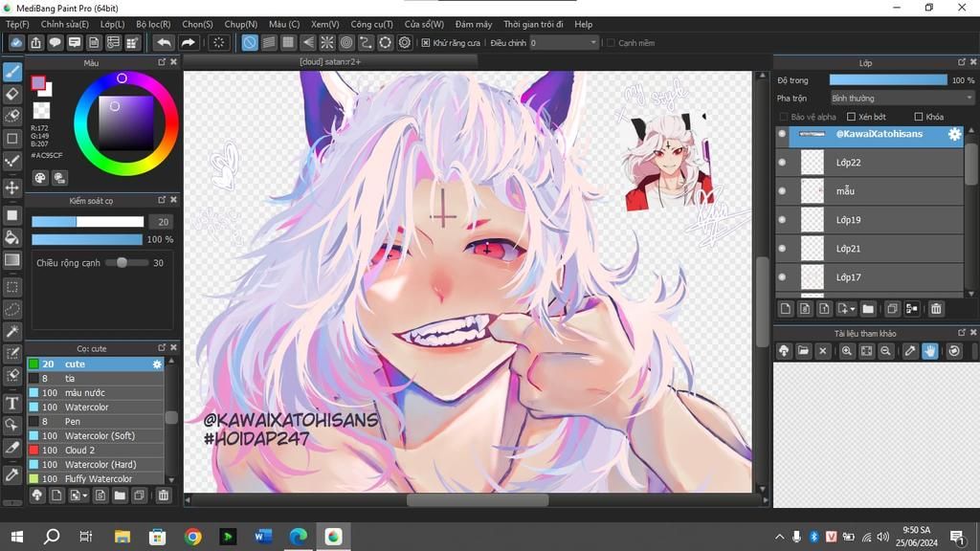Click the Độ trong layer opacity bar
This screenshot has width=980, height=551.
(888, 80)
